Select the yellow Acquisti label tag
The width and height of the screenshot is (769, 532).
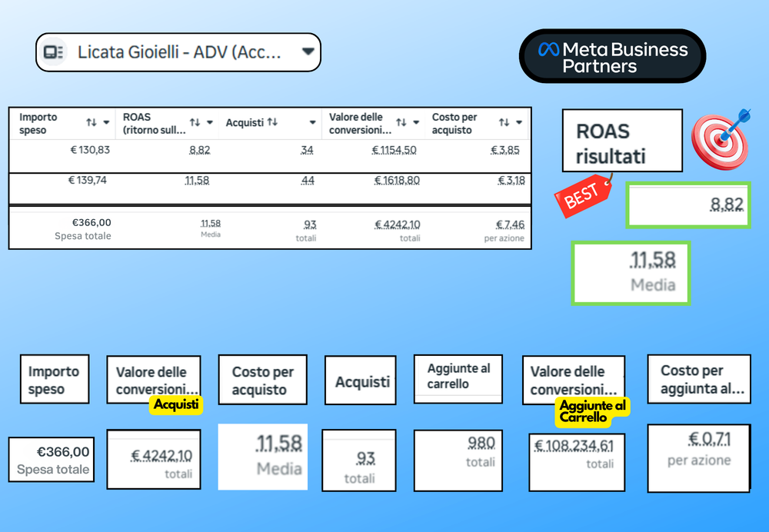point(176,404)
